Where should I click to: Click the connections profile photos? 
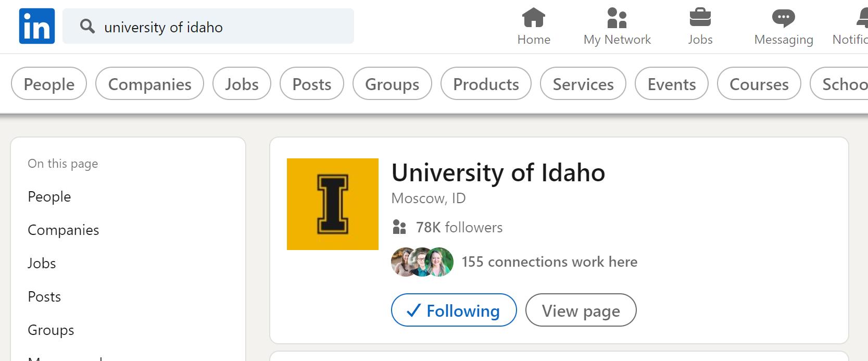click(422, 262)
